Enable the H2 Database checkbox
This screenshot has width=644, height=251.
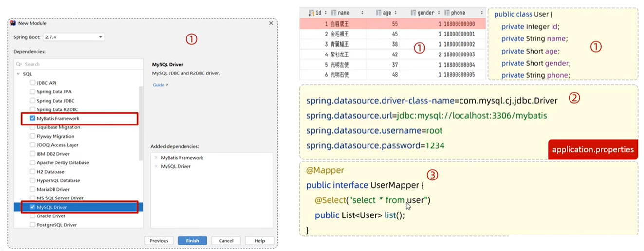[x=32, y=172]
